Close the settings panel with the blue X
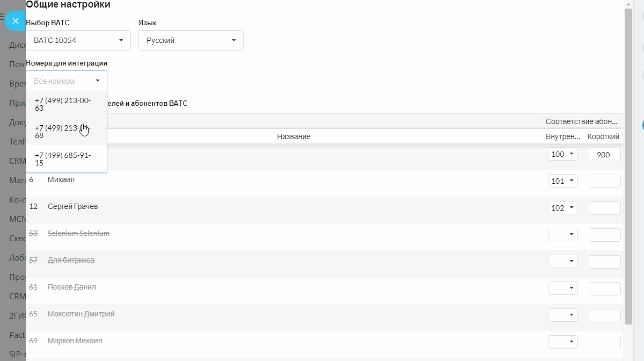644x361 pixels. 16,21
